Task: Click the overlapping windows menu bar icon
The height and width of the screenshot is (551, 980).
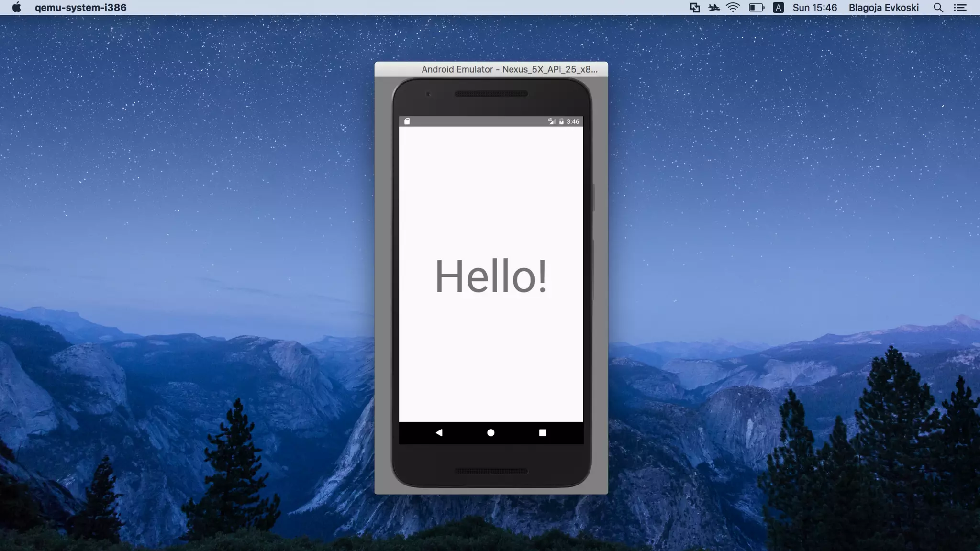Action: pos(695,8)
